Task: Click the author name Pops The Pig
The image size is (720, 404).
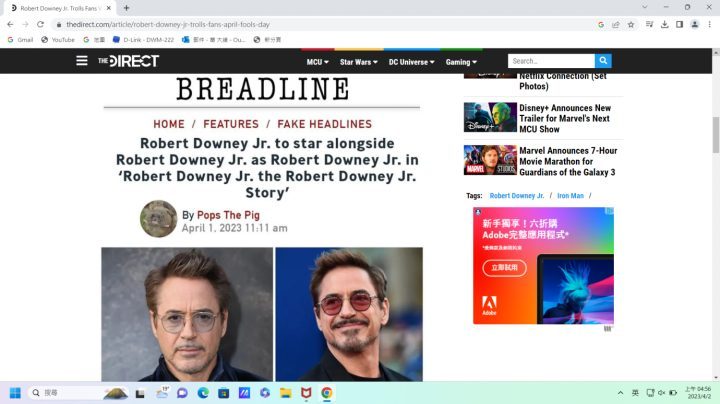Action: (x=230, y=215)
